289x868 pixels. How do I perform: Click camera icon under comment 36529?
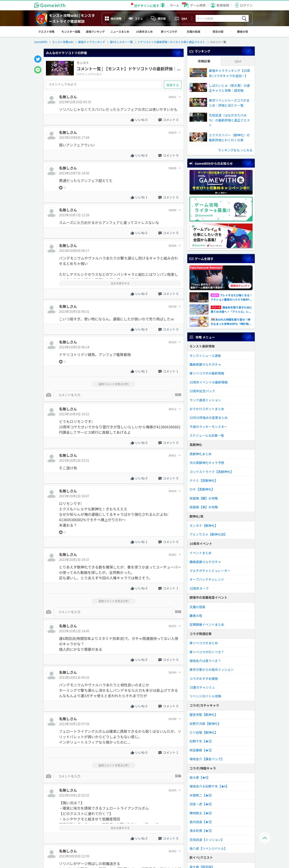48,395
